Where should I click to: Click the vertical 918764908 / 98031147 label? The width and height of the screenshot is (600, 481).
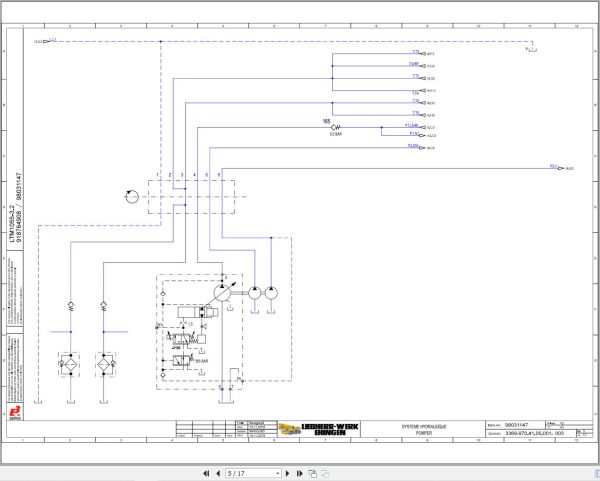(19, 207)
